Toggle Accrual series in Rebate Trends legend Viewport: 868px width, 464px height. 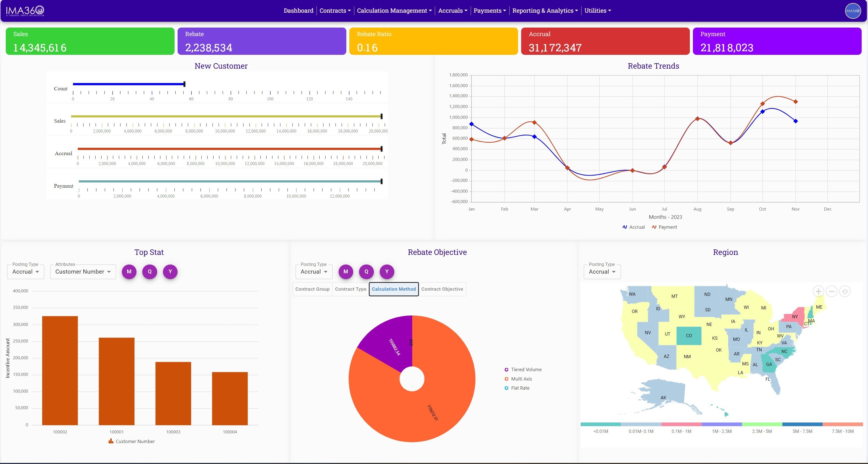[633, 227]
